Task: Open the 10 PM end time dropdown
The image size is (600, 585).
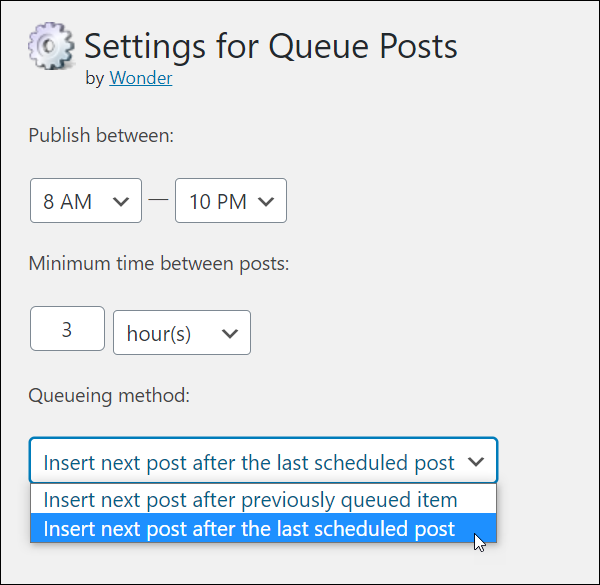Action: coord(231,200)
